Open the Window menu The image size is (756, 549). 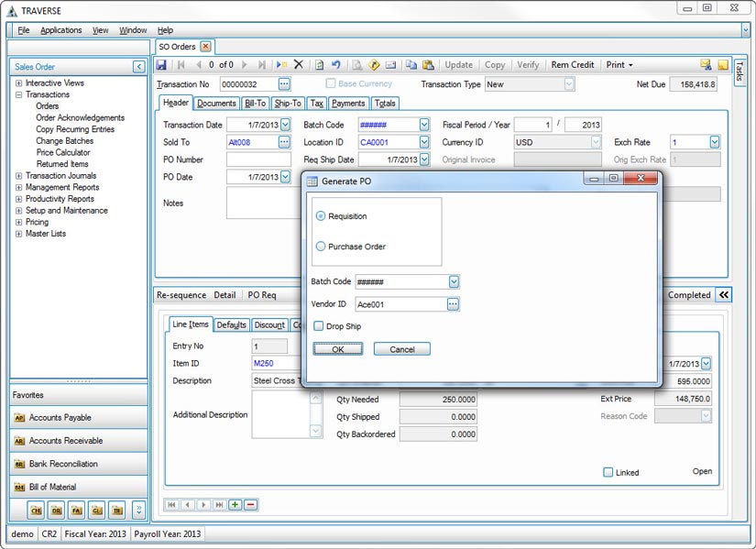pyautogui.click(x=133, y=30)
